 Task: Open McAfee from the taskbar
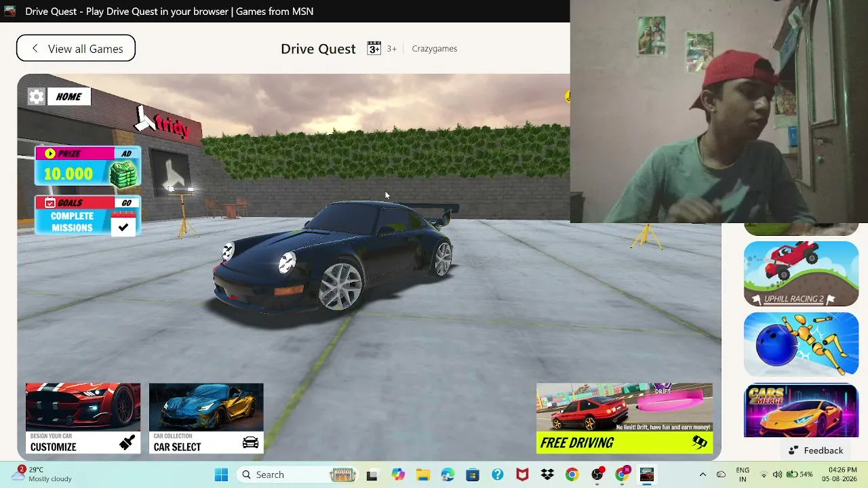tap(522, 475)
